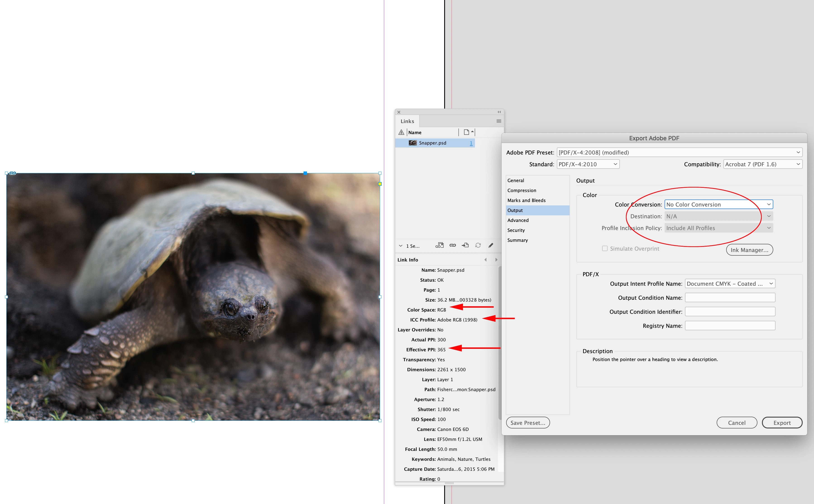Image resolution: width=814 pixels, height=504 pixels.
Task: Click Edit Original pencil icon
Action: tap(491, 245)
